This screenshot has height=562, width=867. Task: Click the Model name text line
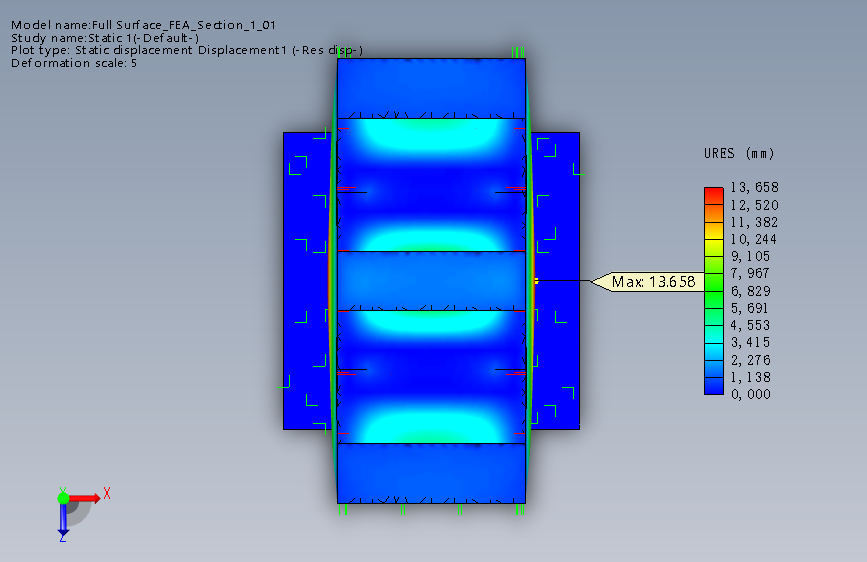[x=143, y=25]
